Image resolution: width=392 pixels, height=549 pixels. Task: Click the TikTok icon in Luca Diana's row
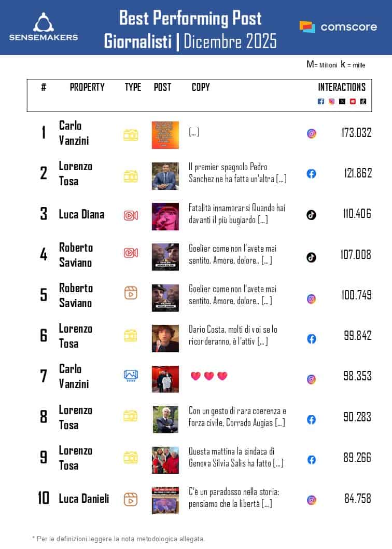click(311, 215)
